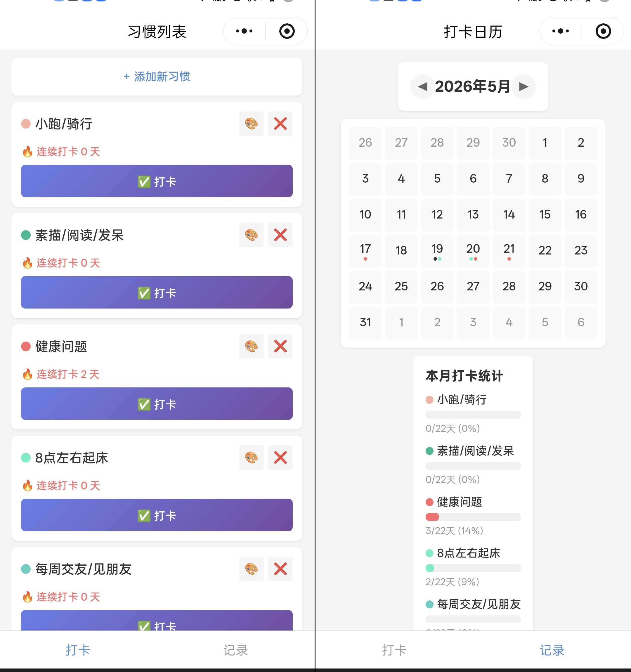Tap 每周交友/见朋友 in monthly statistics

pyautogui.click(x=479, y=605)
